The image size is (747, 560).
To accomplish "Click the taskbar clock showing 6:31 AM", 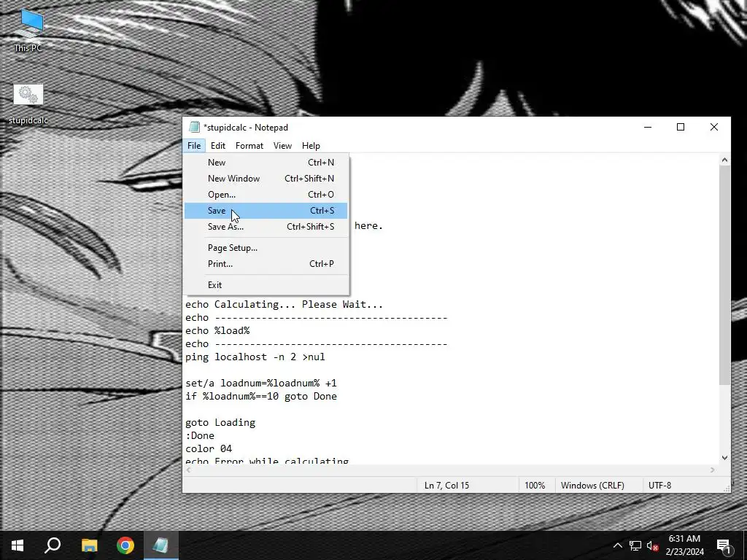I will (x=684, y=545).
